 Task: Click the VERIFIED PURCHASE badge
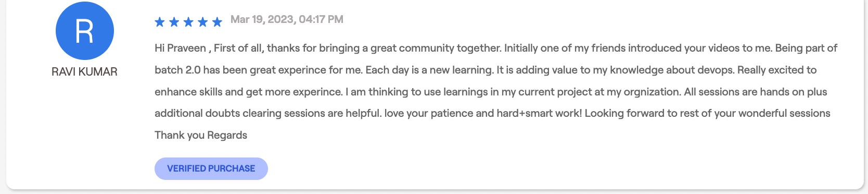[211, 168]
